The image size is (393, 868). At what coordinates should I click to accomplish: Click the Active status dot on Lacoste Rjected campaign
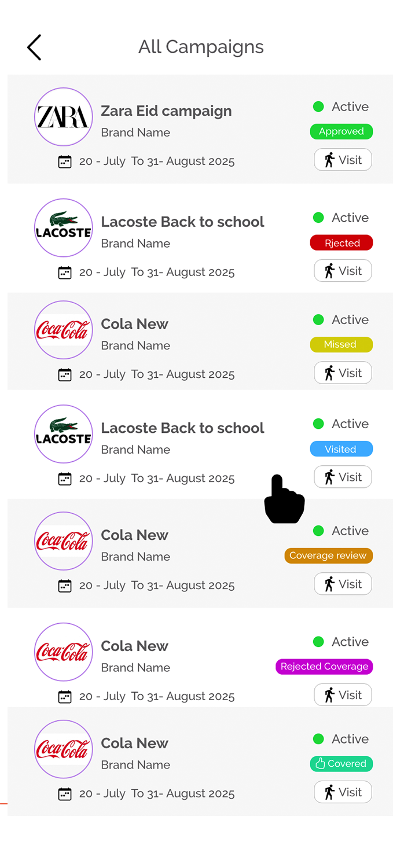[x=318, y=218]
